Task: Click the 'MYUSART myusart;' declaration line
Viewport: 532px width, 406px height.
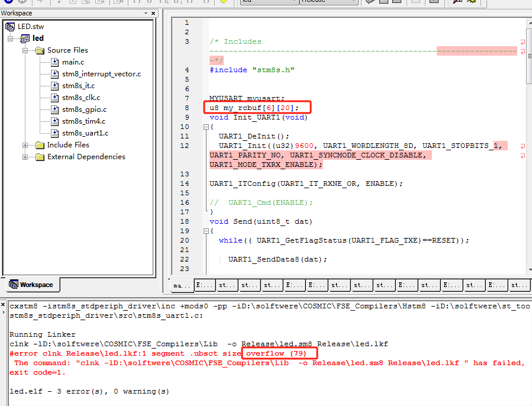Action: (x=247, y=98)
